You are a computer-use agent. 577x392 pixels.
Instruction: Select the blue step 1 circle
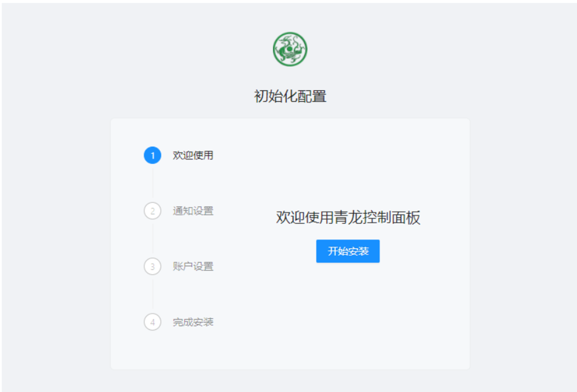[152, 155]
